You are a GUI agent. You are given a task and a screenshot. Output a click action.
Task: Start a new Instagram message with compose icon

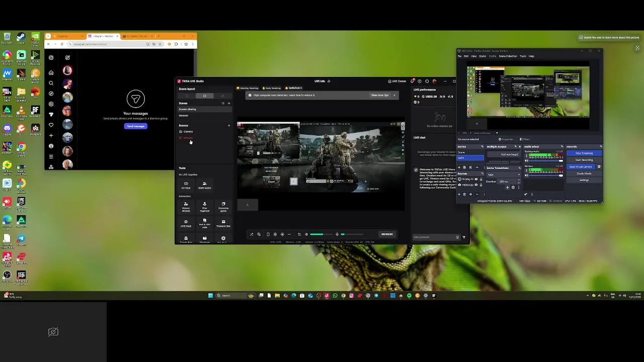[x=67, y=57]
